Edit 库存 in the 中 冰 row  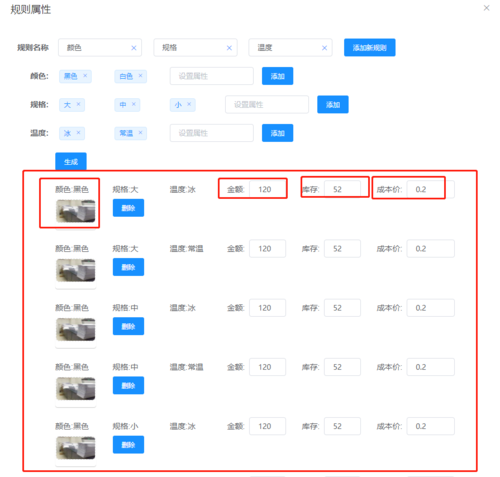[342, 308]
